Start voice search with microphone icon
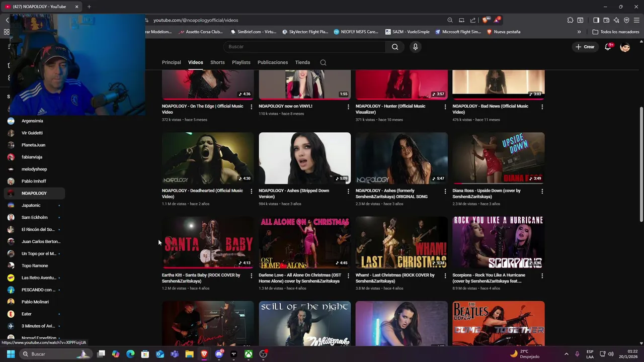The height and width of the screenshot is (362, 644). pos(415,47)
